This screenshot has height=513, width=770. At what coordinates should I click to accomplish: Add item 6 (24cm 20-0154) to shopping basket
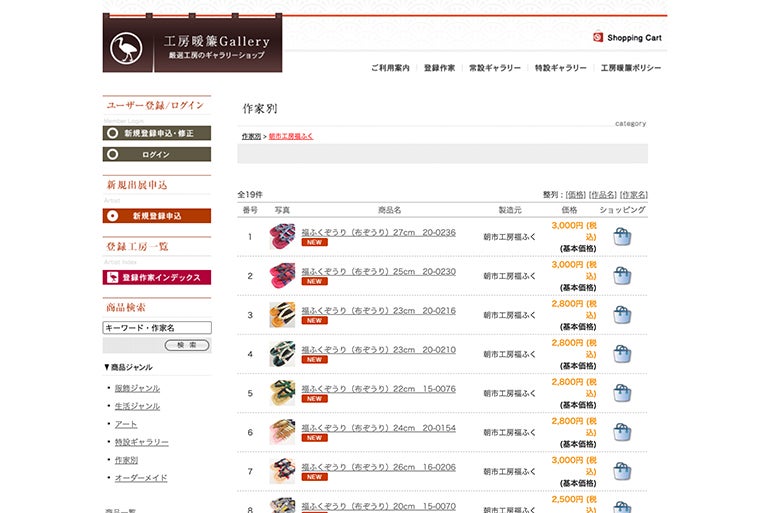pyautogui.click(x=622, y=432)
